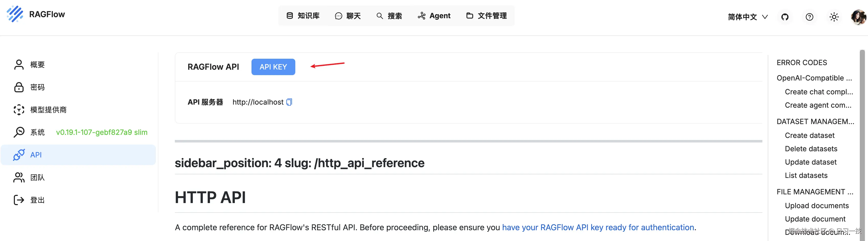Toggle light/dark theme with sun icon

(834, 17)
